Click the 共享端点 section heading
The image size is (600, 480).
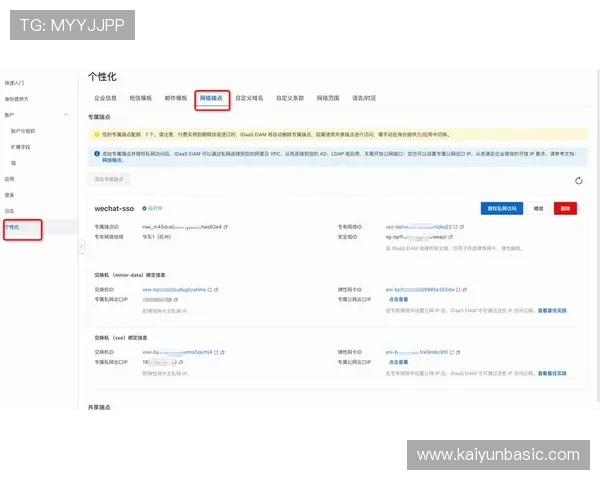pos(99,407)
